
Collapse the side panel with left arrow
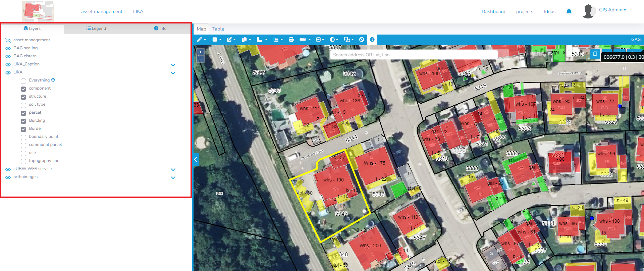[x=196, y=160]
